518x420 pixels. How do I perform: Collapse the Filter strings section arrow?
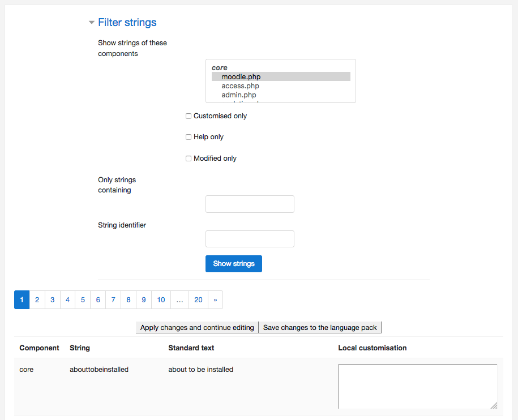click(x=92, y=23)
